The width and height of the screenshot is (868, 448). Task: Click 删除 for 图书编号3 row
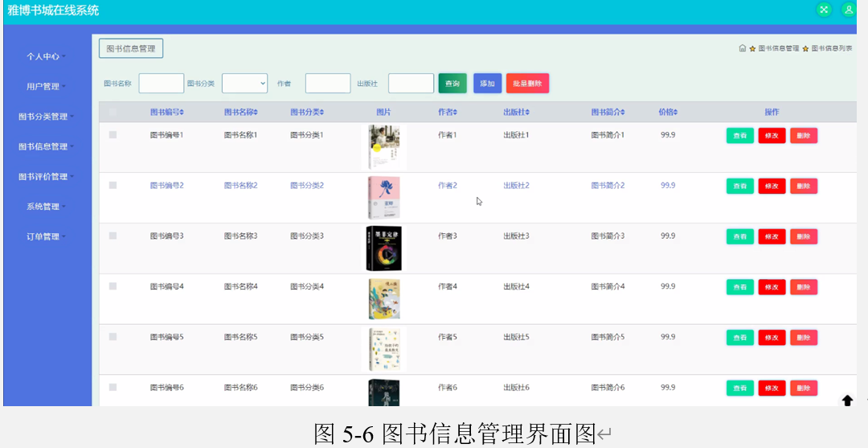[804, 236]
